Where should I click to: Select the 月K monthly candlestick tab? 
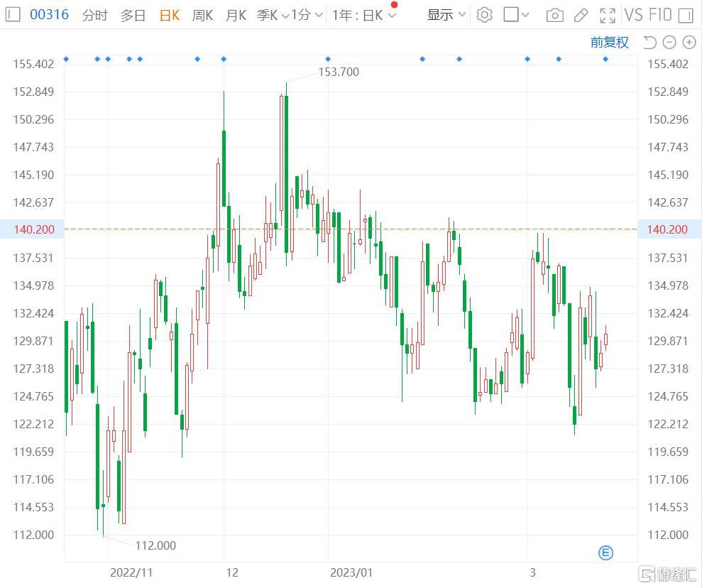[236, 15]
